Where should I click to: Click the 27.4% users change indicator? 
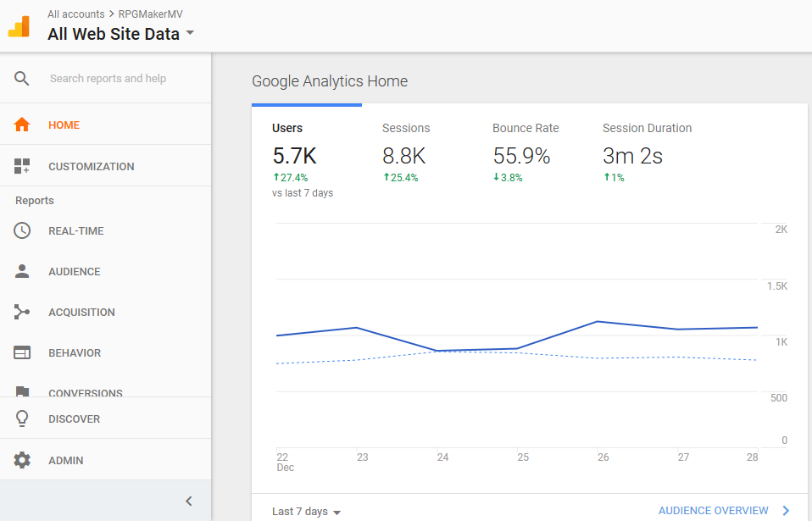tap(291, 177)
